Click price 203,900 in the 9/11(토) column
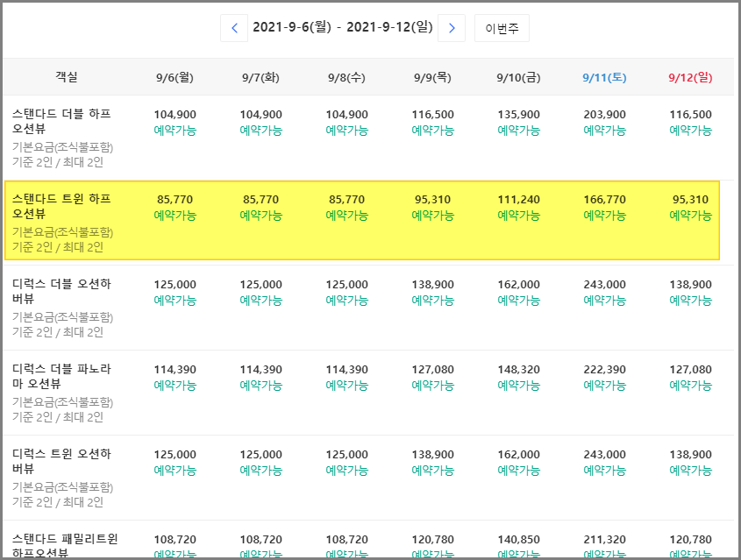 point(604,114)
